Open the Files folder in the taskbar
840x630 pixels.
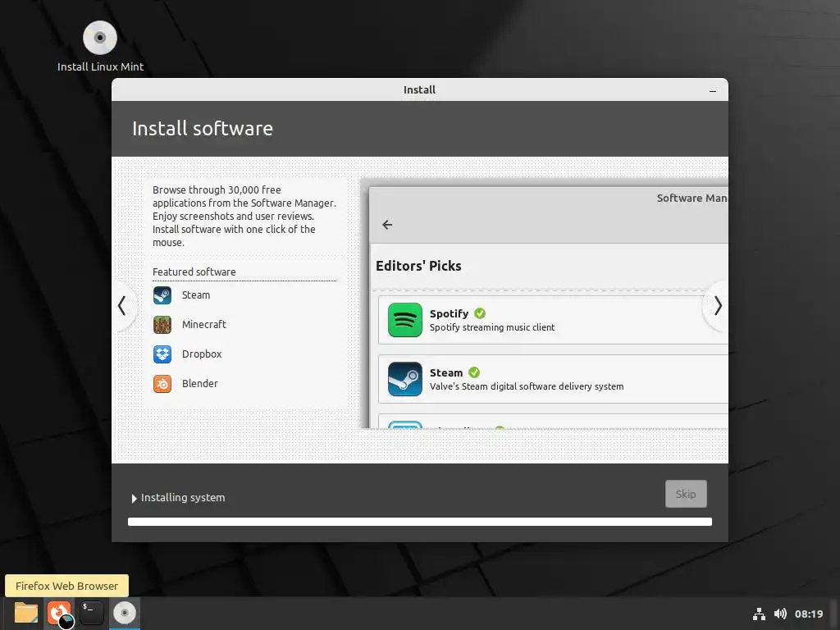(25, 613)
